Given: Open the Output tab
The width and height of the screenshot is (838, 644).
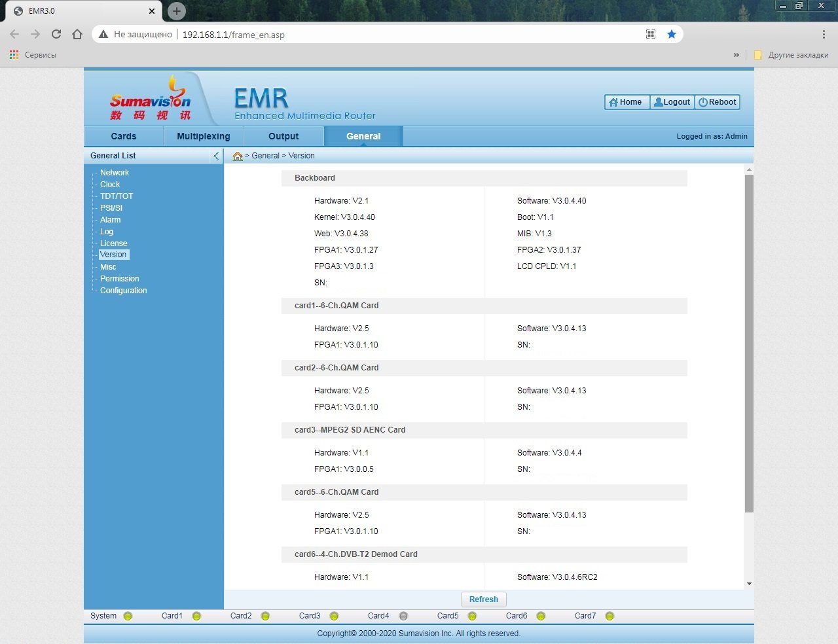Looking at the screenshot, I should [283, 136].
